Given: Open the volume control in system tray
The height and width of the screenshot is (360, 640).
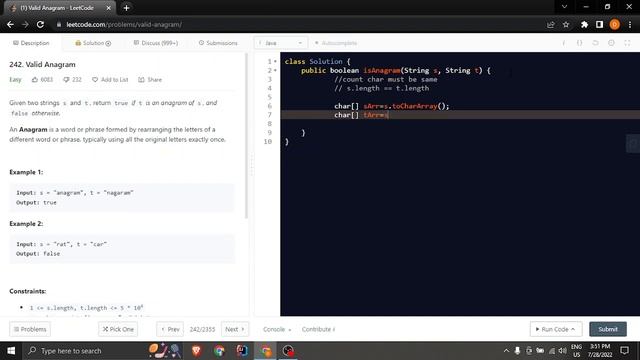Looking at the screenshot, I should click(x=562, y=351).
